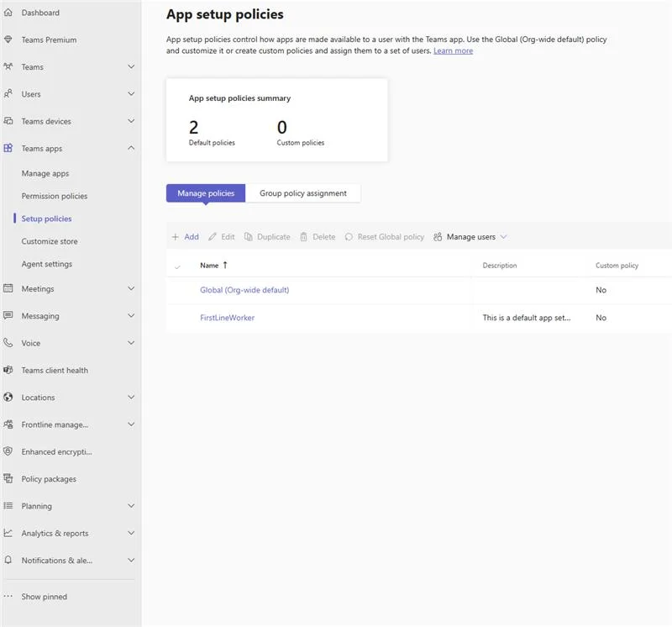This screenshot has height=627, width=672.
Task: Click the Dashboard home icon
Action: [x=8, y=13]
